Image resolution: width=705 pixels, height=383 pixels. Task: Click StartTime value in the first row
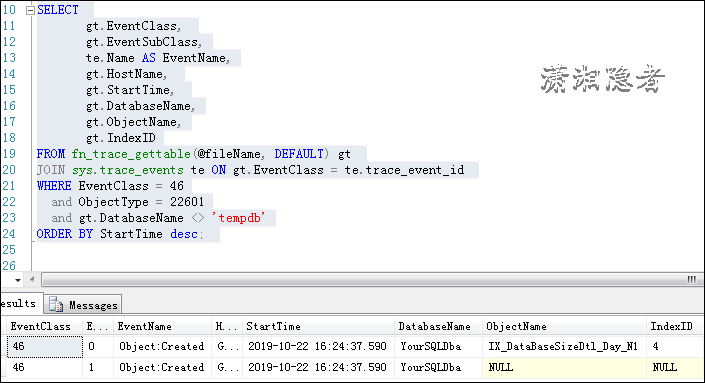pyautogui.click(x=317, y=347)
